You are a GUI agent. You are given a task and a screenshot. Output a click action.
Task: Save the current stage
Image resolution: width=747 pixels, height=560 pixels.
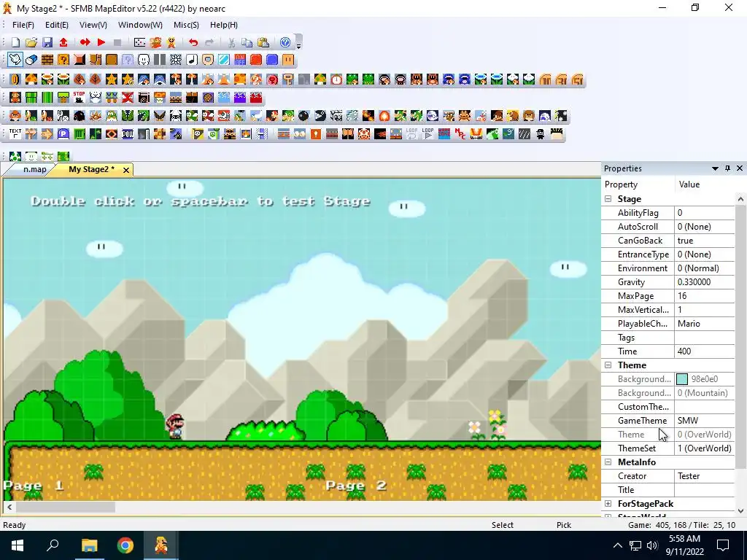click(47, 42)
